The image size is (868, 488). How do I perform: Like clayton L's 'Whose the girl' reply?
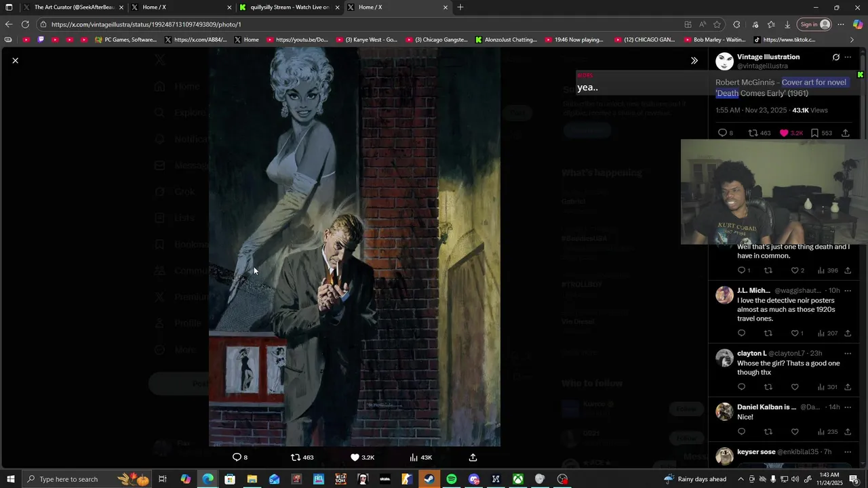[x=795, y=387]
